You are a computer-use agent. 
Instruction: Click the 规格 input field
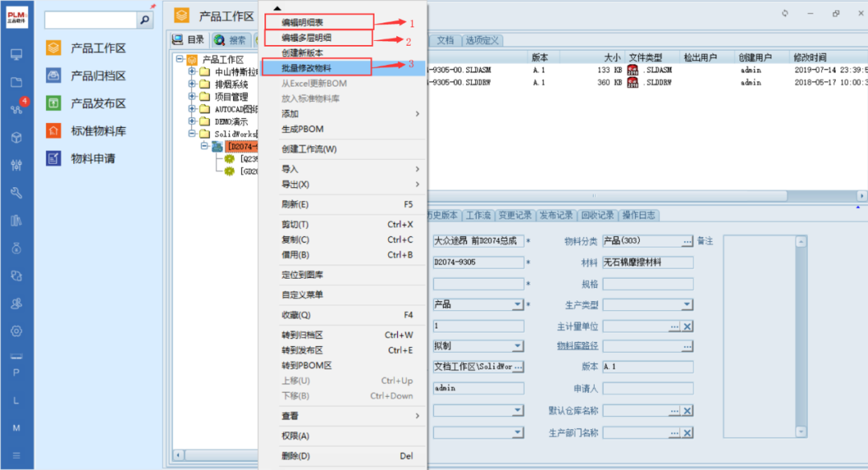coord(648,284)
